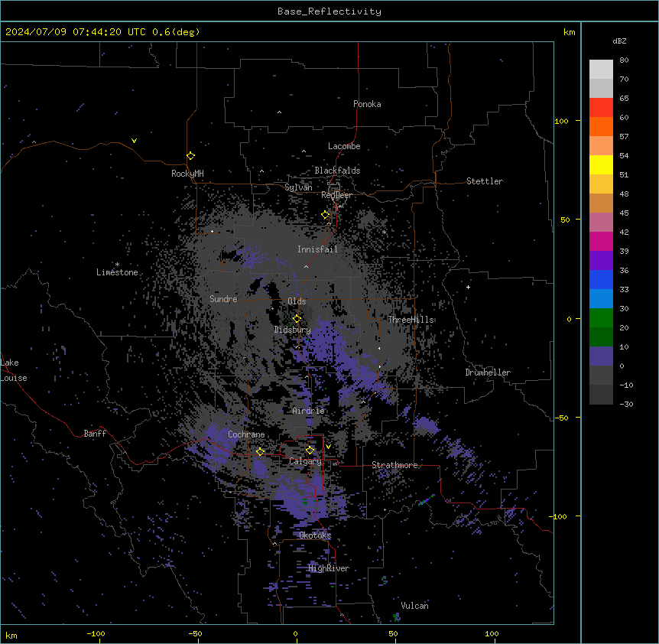Click the RockyMH label
Viewport: 659px width, 644px height.
click(187, 174)
